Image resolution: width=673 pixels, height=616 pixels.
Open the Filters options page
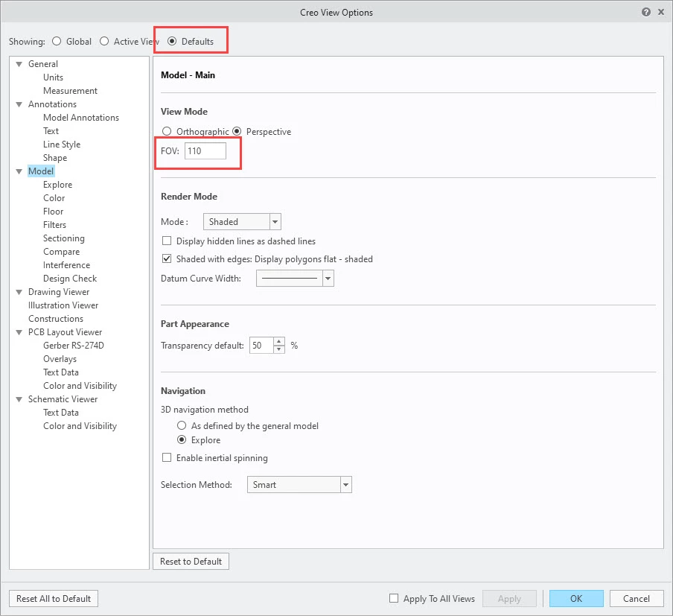[54, 225]
